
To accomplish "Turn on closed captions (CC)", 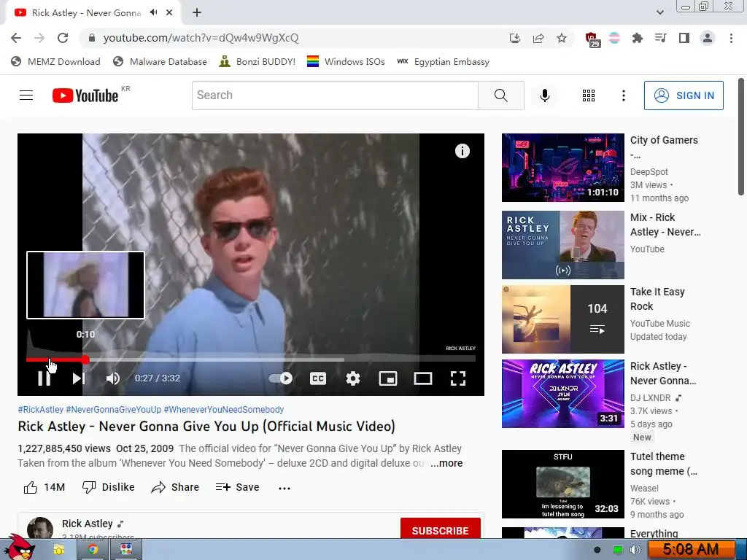I will [x=318, y=378].
